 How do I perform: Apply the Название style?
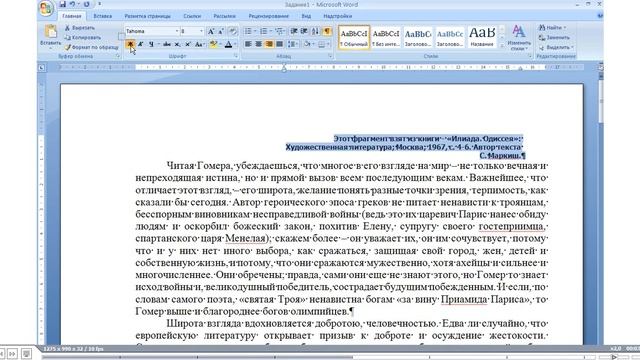pyautogui.click(x=482, y=37)
